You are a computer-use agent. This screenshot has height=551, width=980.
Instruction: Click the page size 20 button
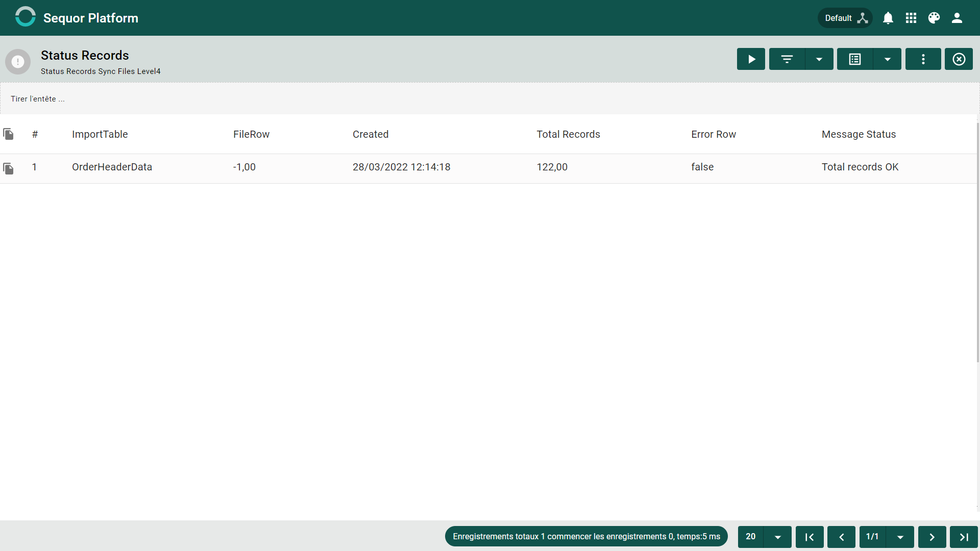click(750, 536)
